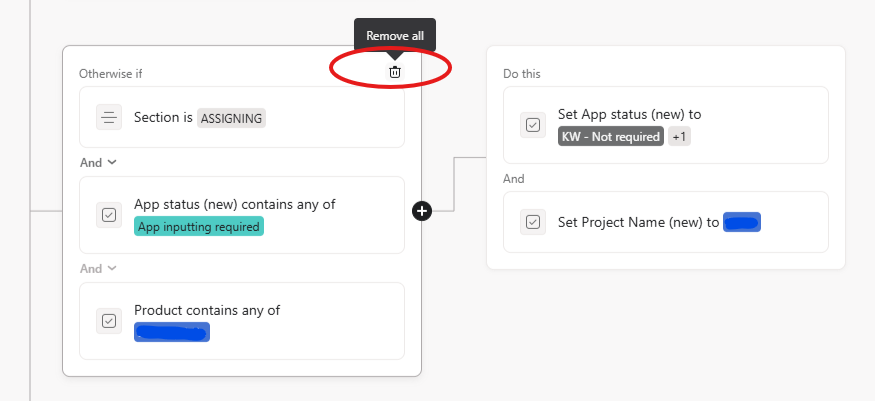
Task: Open the Section is ASSIGNING condition
Action: pyautogui.click(x=300, y=117)
